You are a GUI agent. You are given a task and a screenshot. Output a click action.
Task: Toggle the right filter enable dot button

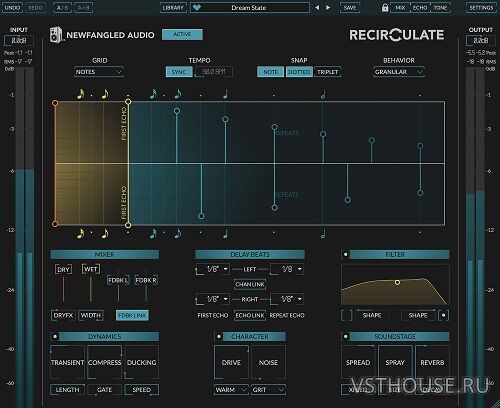(443, 315)
